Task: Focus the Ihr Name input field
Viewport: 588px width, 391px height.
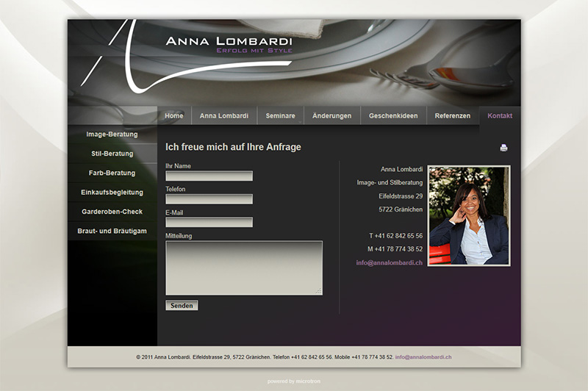Action: [209, 176]
